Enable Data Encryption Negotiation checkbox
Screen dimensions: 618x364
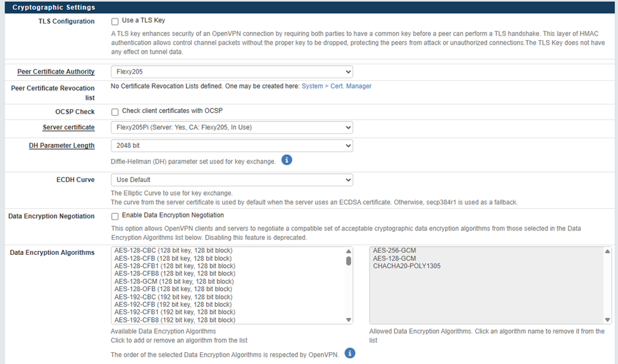pyautogui.click(x=115, y=216)
